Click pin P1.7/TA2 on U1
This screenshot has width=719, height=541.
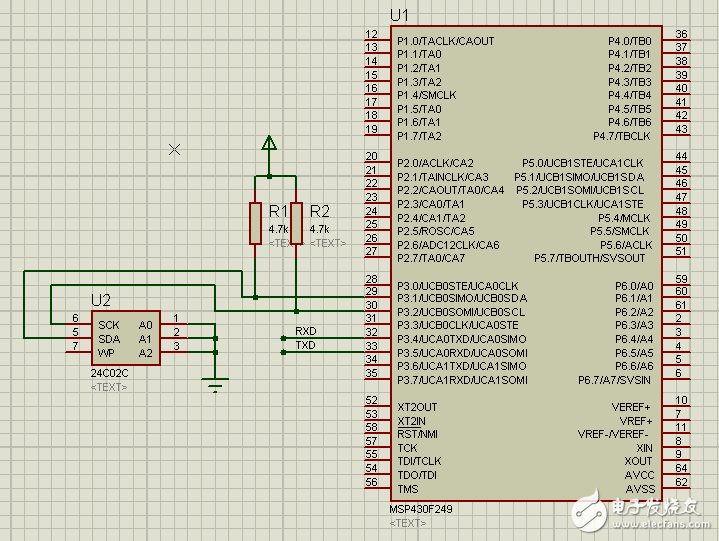pos(419,136)
